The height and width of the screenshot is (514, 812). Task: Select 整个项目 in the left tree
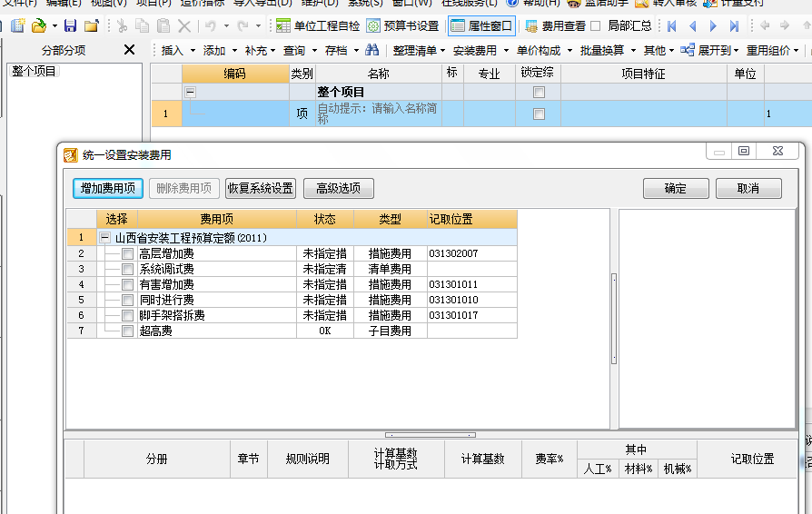pyautogui.click(x=34, y=71)
